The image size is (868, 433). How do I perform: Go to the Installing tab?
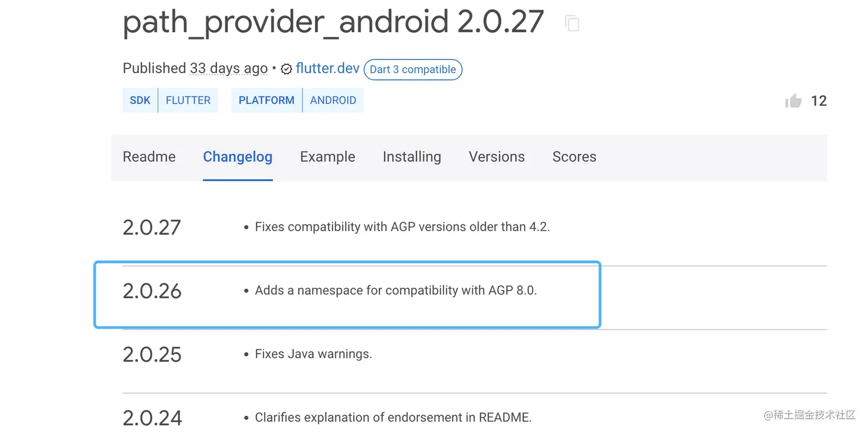[412, 157]
